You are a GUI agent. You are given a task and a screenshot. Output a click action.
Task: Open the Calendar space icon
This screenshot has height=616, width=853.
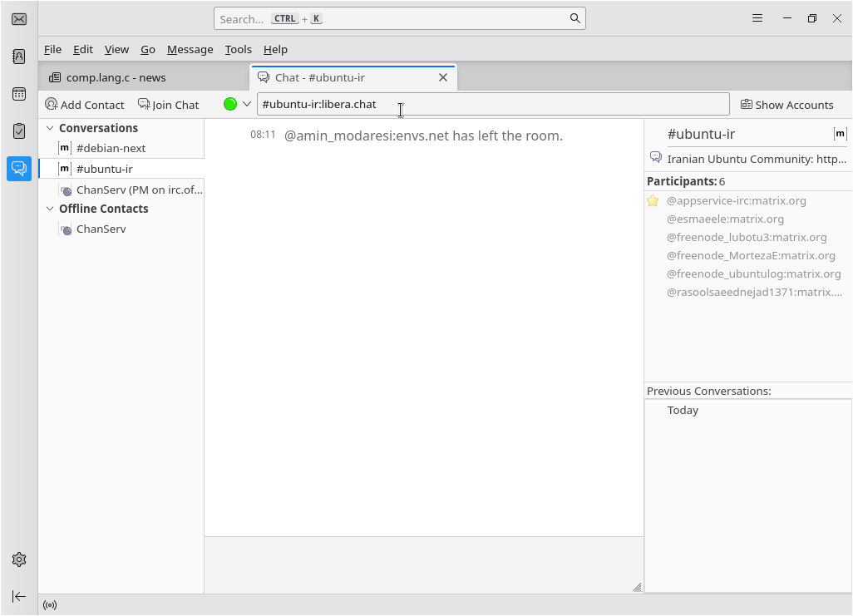tap(19, 94)
